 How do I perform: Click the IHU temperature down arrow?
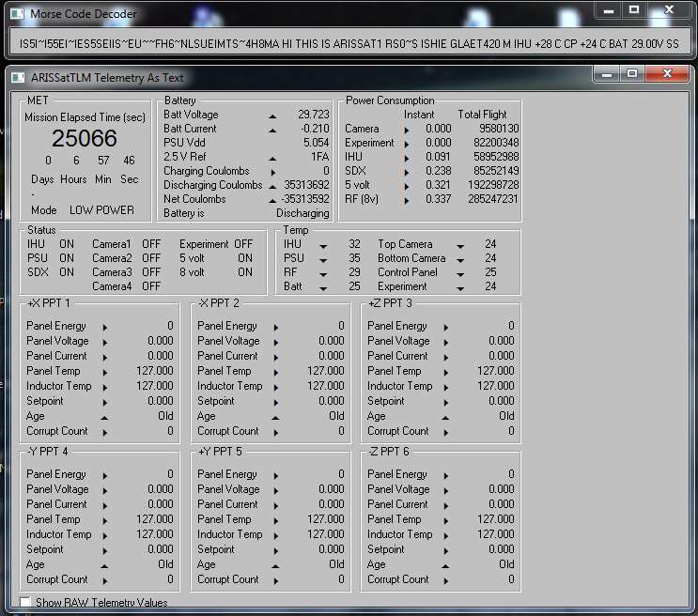click(323, 246)
